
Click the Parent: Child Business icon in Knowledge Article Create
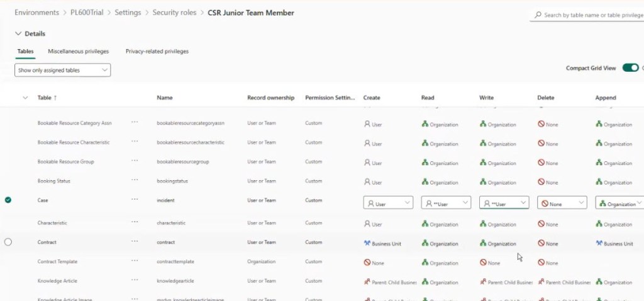click(x=367, y=282)
